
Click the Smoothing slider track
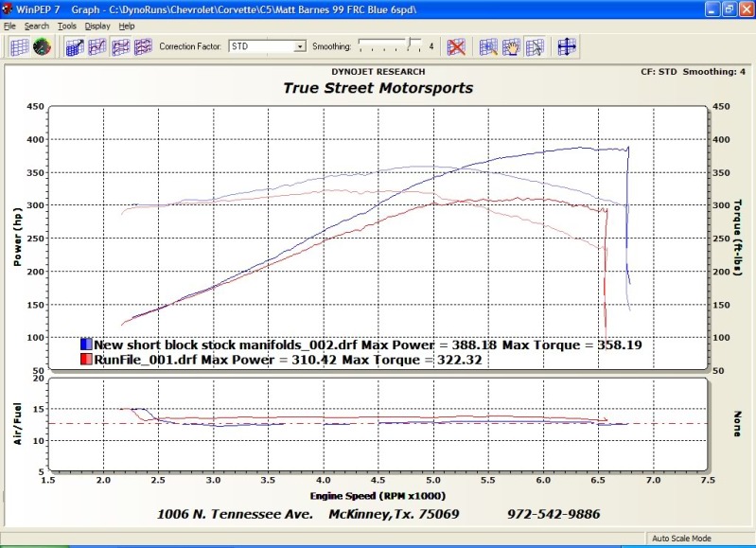pyautogui.click(x=390, y=44)
